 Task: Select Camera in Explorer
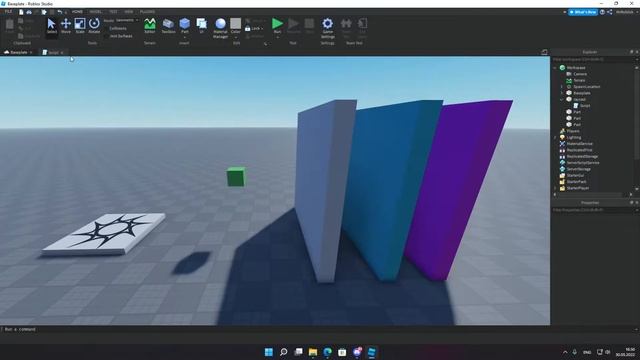pyautogui.click(x=580, y=74)
